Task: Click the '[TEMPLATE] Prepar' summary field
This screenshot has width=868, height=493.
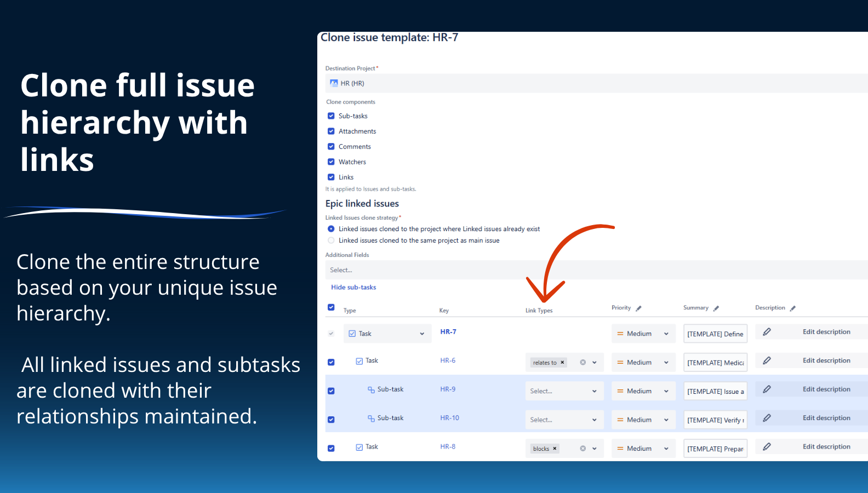Action: [715, 449]
